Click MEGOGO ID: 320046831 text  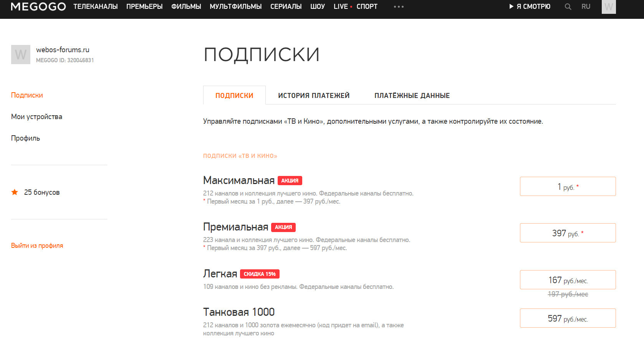click(x=65, y=60)
